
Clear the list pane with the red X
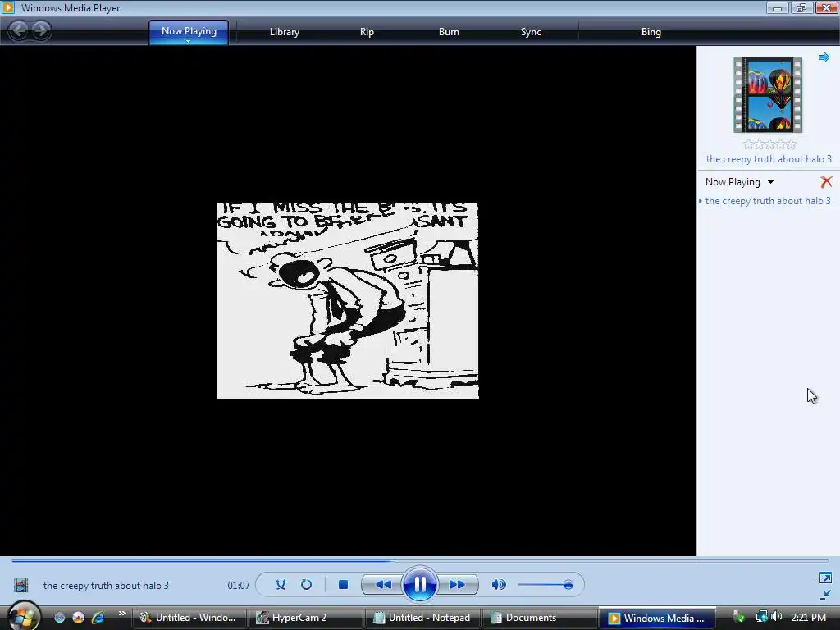[826, 182]
